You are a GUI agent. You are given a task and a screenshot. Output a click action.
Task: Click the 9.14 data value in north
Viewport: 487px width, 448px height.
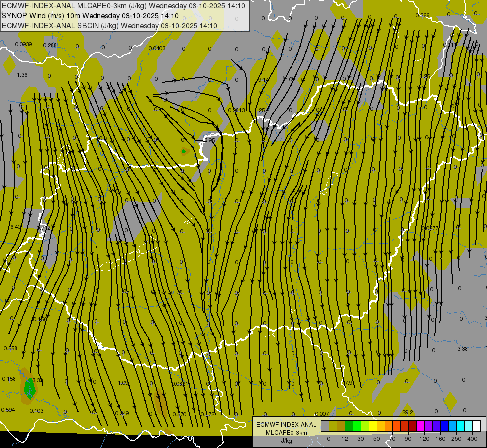[x=263, y=80]
